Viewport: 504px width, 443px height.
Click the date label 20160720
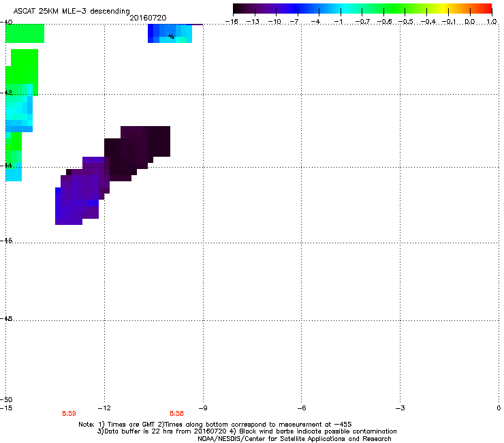[x=148, y=18]
